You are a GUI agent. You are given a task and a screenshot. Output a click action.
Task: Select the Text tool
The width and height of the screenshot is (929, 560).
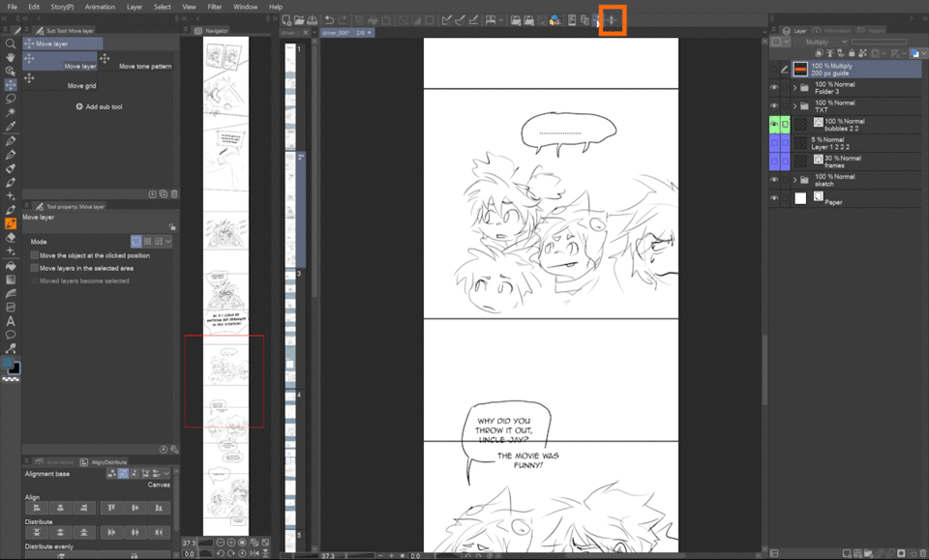point(10,321)
